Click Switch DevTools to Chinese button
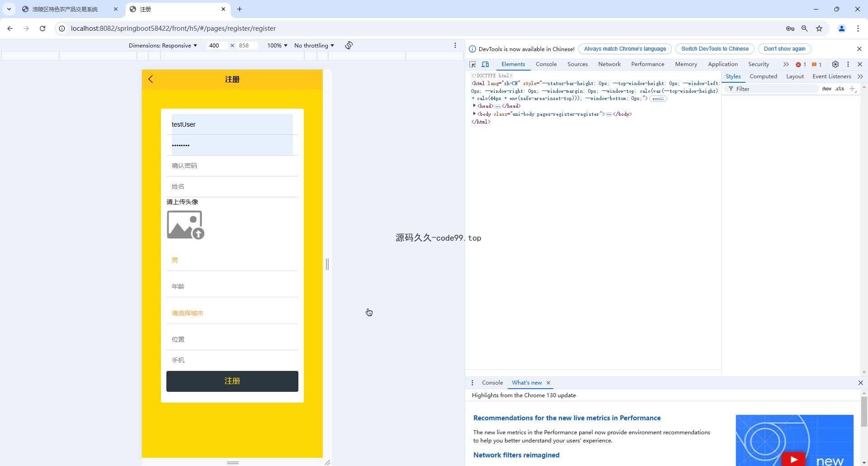This screenshot has height=466, width=868. point(715,49)
